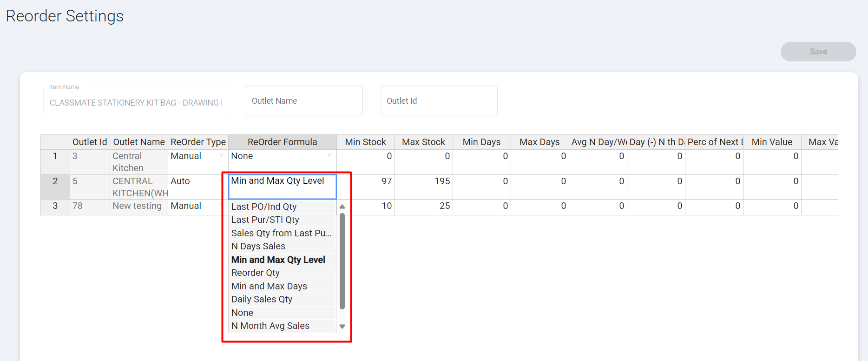Image resolution: width=868 pixels, height=361 pixels.
Task: Click the ReOrder Formula column header
Action: click(282, 142)
